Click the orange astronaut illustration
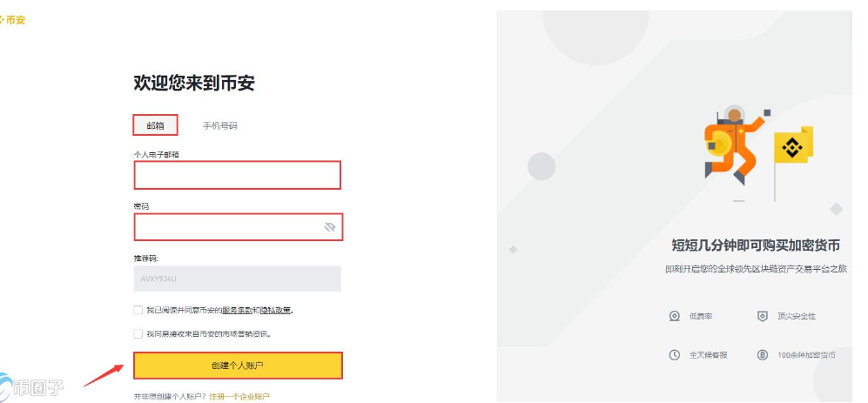868x403 pixels. [730, 145]
